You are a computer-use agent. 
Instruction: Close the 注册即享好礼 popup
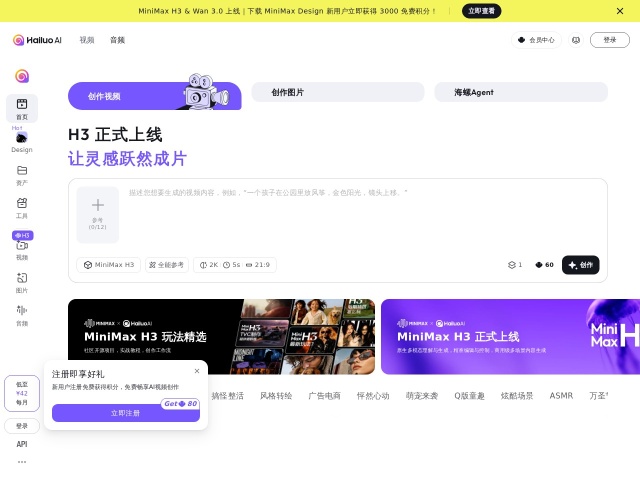[197, 371]
